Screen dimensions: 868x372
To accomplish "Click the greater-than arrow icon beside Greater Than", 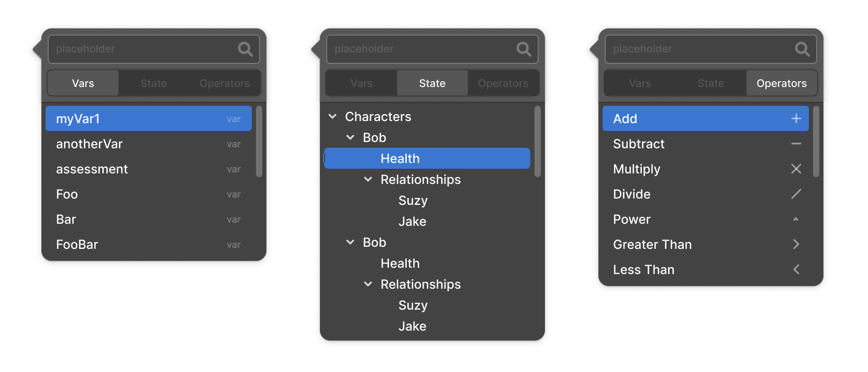I will tap(796, 244).
